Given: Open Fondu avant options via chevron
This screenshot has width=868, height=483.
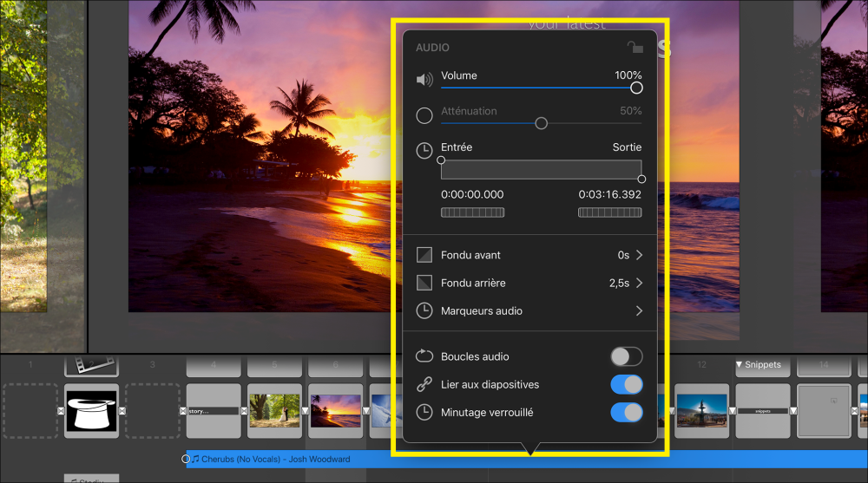Looking at the screenshot, I should (640, 255).
